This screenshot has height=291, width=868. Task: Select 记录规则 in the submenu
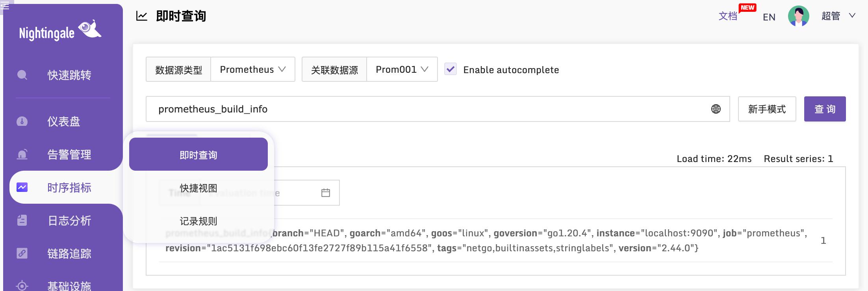[198, 221]
